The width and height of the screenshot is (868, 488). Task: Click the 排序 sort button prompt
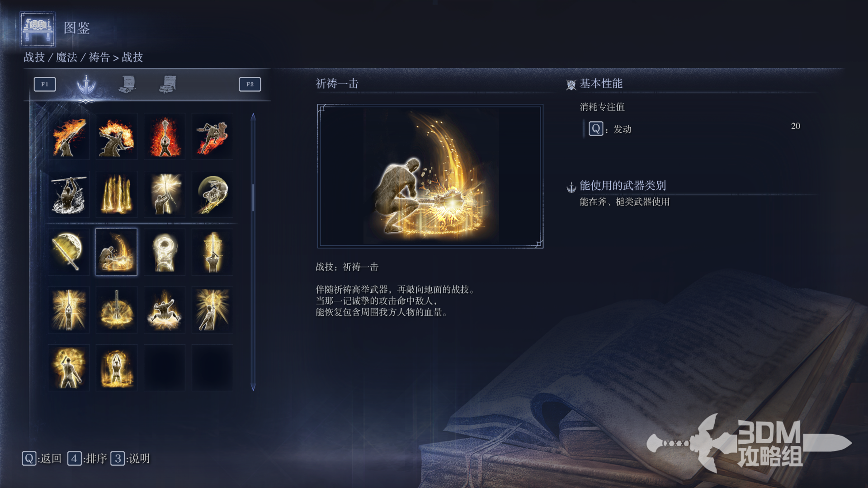pyautogui.click(x=87, y=459)
